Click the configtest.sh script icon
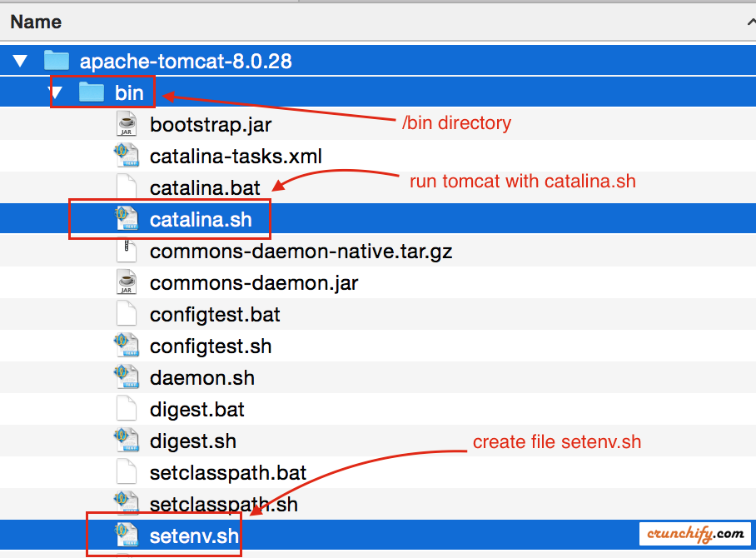 tap(126, 346)
